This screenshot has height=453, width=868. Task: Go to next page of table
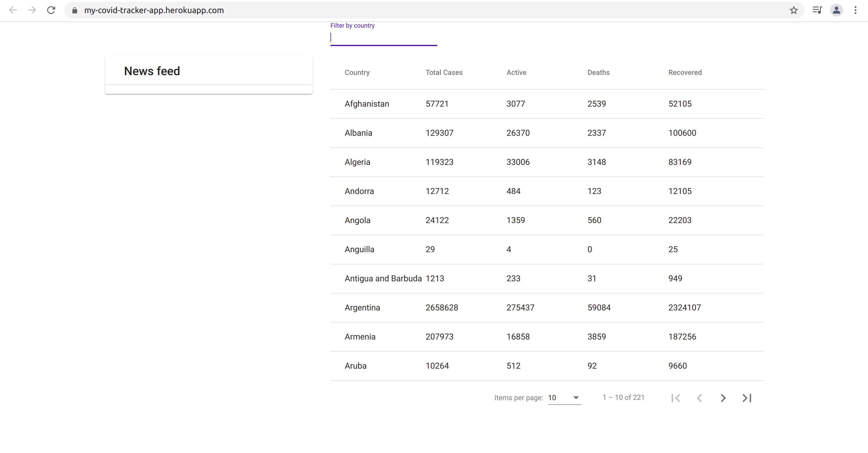click(x=723, y=398)
